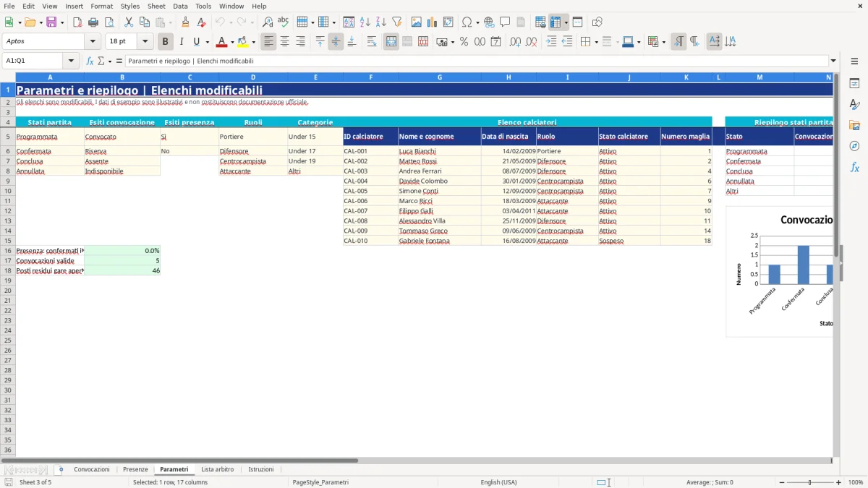The height and width of the screenshot is (488, 868).
Task: Open the Sidebar Properties panel icon
Action: 854,83
